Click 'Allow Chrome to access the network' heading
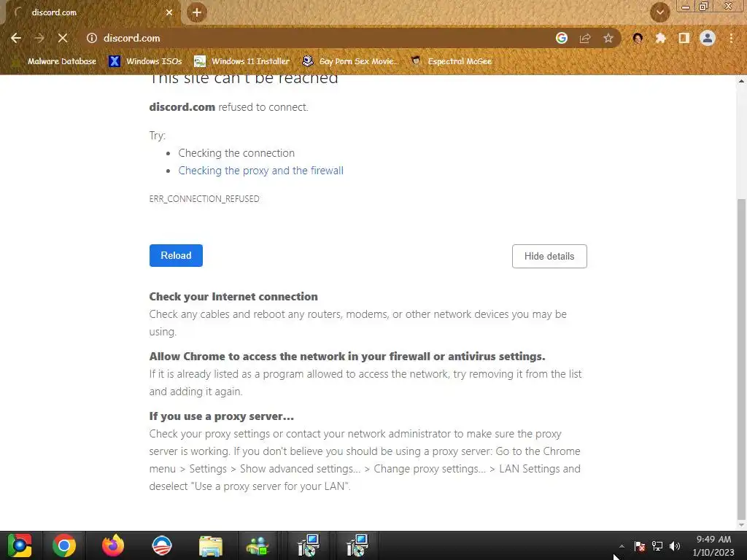This screenshot has width=747, height=560. coord(347,356)
